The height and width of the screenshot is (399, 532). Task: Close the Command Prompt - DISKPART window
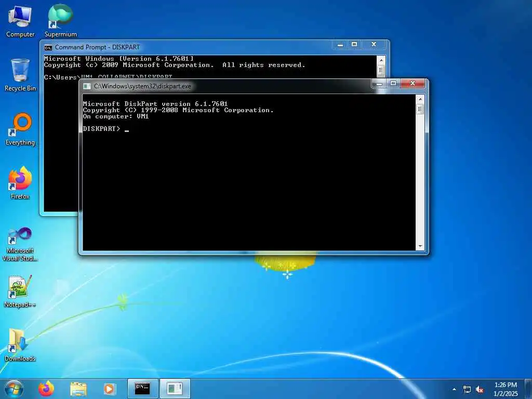(x=374, y=45)
